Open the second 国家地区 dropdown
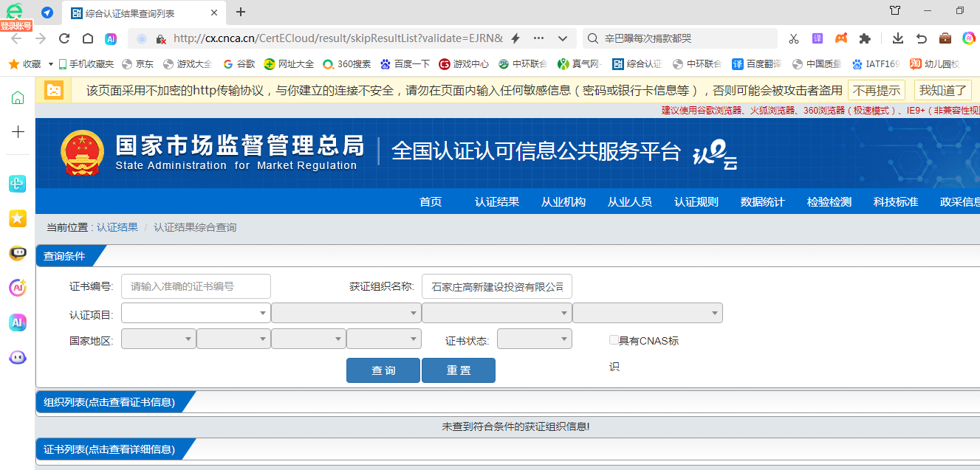This screenshot has height=470, width=980. click(x=233, y=339)
